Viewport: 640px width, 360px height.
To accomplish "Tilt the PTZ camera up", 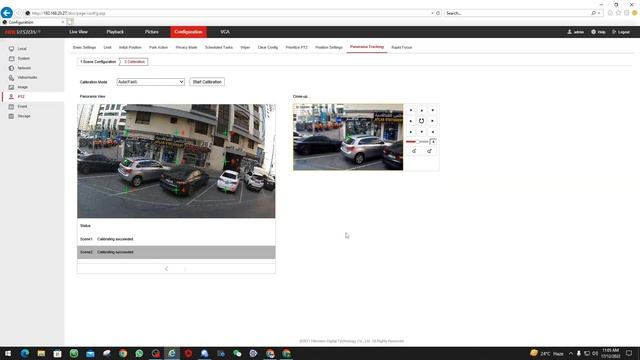I will click(x=422, y=110).
